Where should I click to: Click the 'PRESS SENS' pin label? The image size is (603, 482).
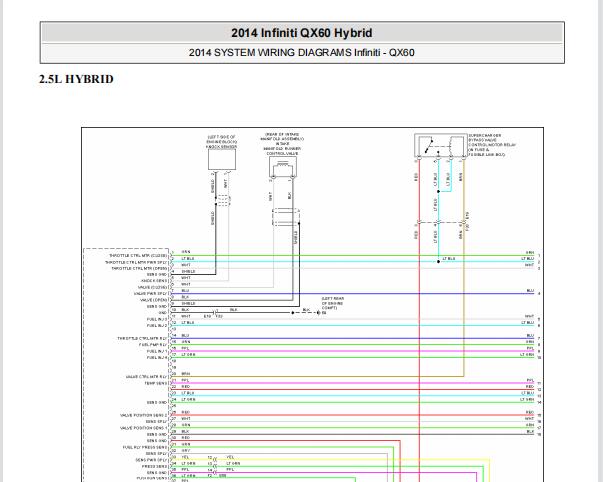coord(155,467)
